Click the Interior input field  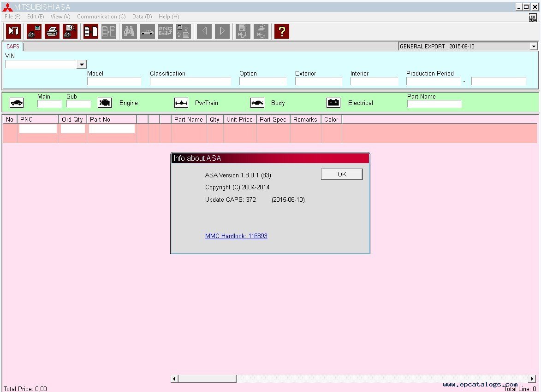click(x=375, y=81)
